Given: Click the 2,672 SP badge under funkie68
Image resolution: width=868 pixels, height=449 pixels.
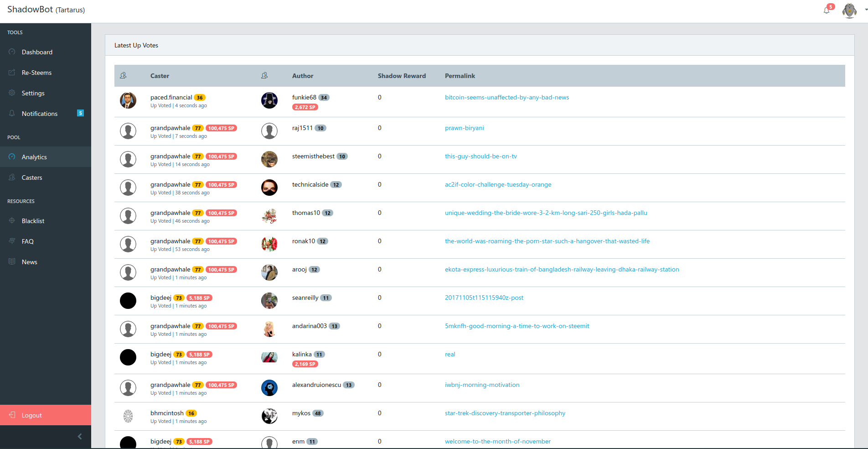Looking at the screenshot, I should [305, 107].
